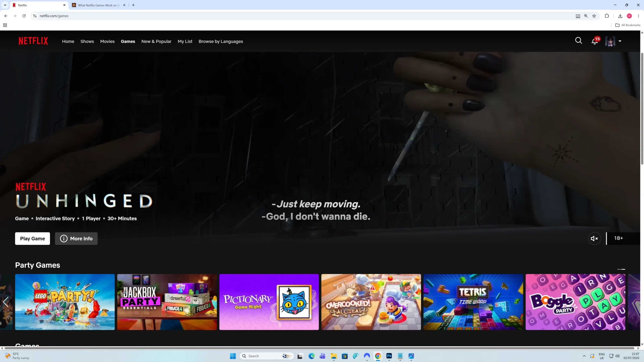Click Party Games row heading
Image resolution: width=644 pixels, height=362 pixels.
coord(37,265)
